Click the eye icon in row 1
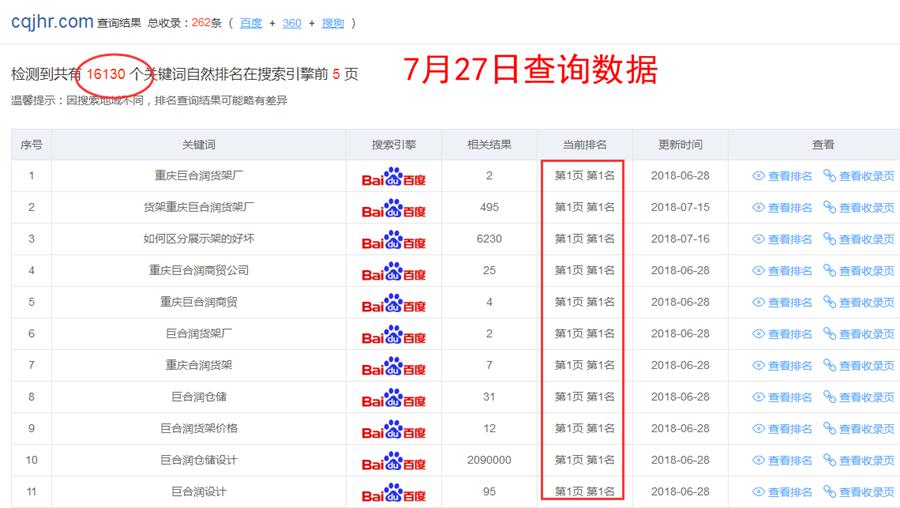This screenshot has height=508, width=900. 758,176
